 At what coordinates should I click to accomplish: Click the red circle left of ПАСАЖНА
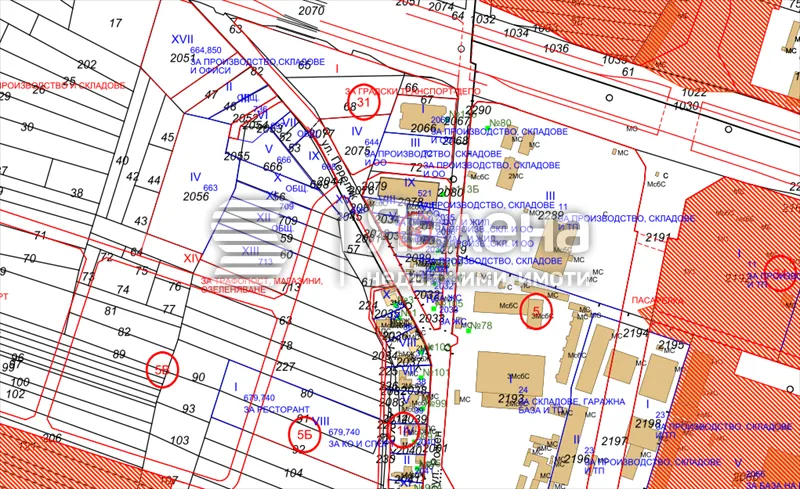tap(538, 312)
